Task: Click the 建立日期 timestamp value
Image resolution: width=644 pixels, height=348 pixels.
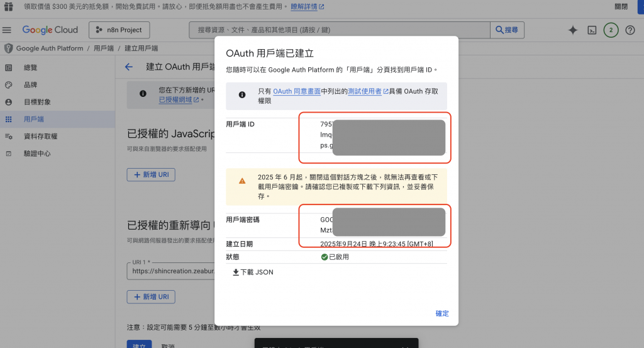Action: [377, 244]
